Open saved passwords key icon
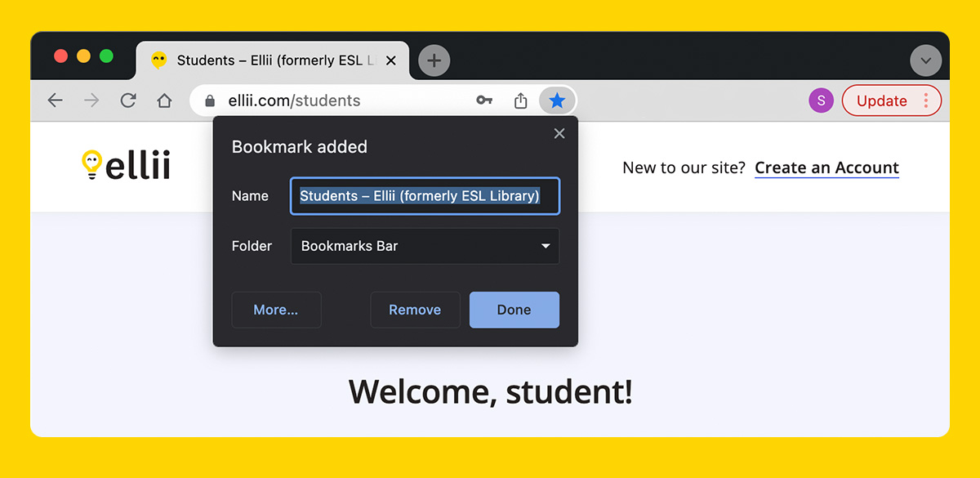 [x=484, y=101]
